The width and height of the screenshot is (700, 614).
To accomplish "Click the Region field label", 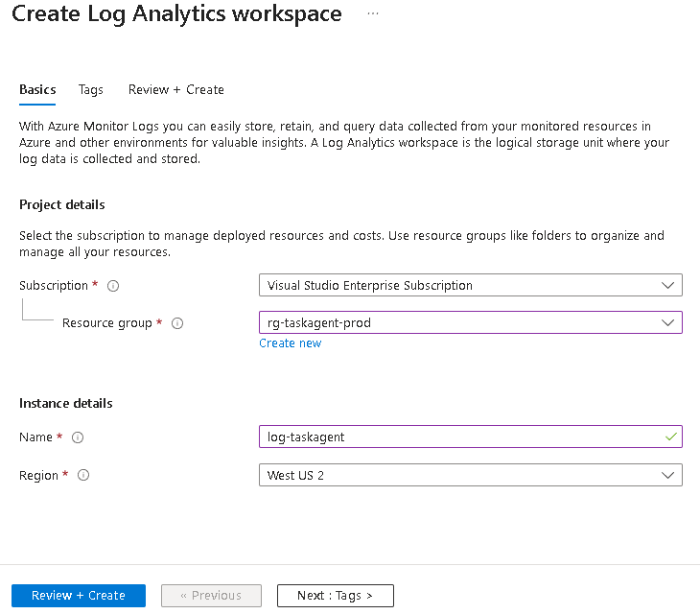I will (39, 476).
